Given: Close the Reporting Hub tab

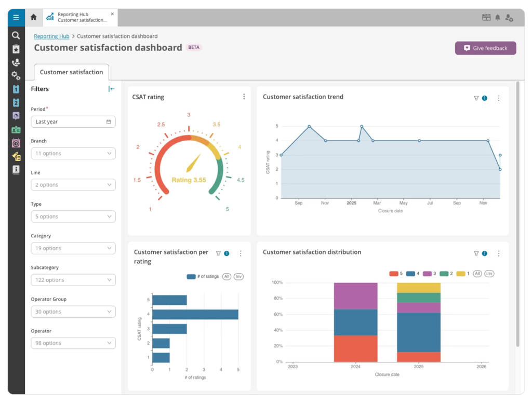Looking at the screenshot, I should pyautogui.click(x=112, y=14).
